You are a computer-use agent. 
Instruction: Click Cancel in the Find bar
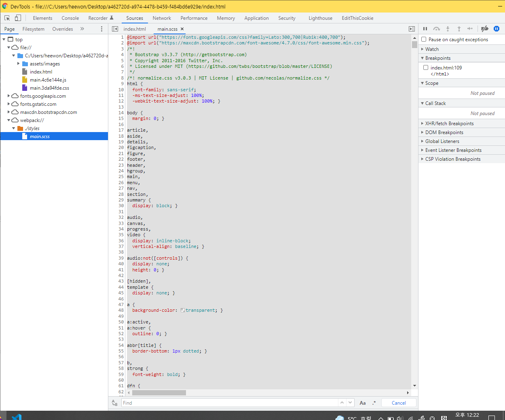tap(399, 403)
